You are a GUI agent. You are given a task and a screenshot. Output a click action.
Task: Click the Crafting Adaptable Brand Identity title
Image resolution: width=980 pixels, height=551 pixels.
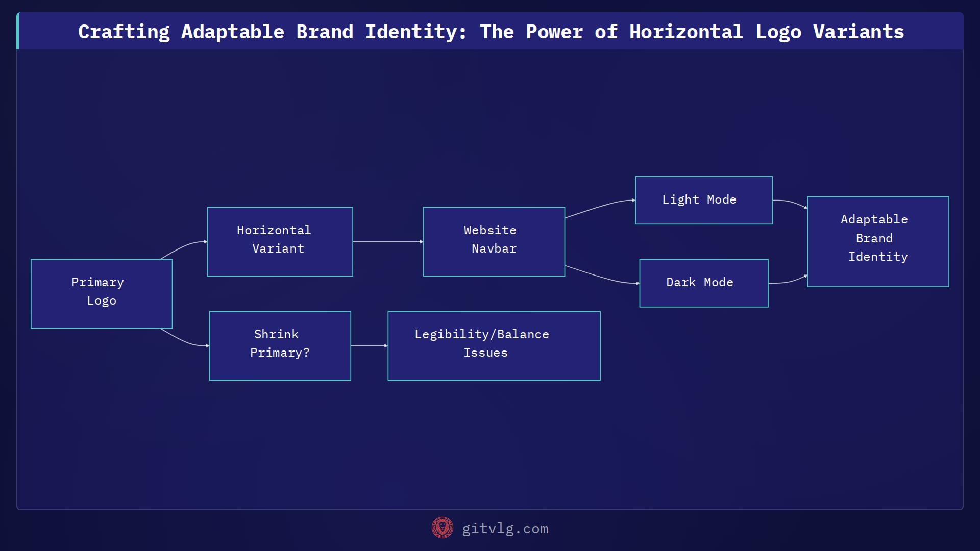pos(491,32)
